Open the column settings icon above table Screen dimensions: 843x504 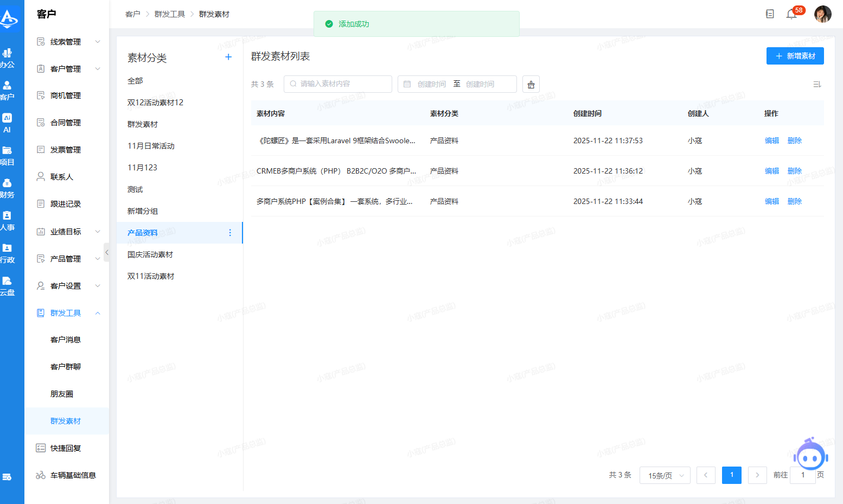pos(817,84)
